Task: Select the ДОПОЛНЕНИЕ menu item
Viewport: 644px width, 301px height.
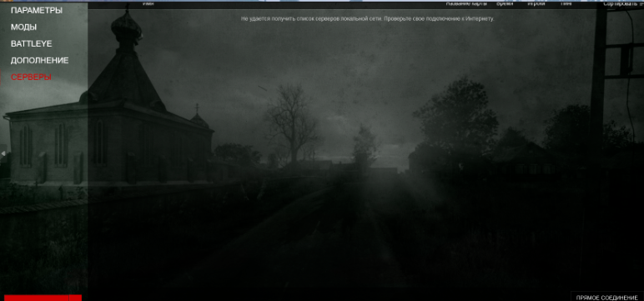Action: [x=39, y=60]
